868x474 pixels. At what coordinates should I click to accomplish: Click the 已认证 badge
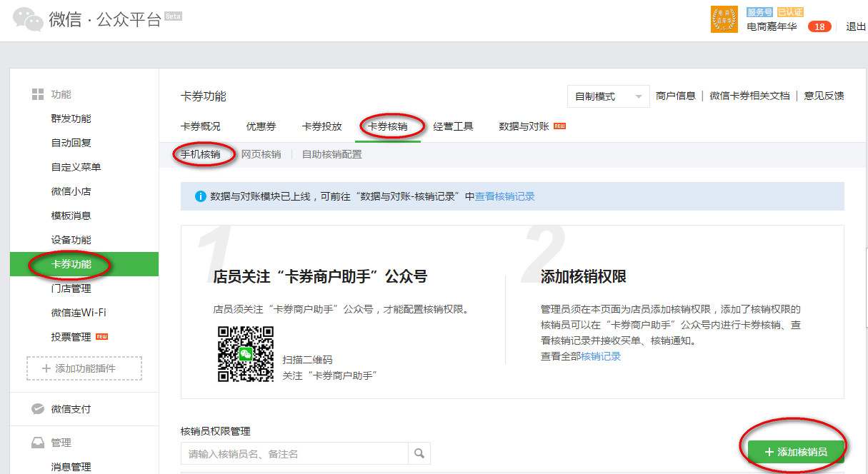click(x=789, y=12)
